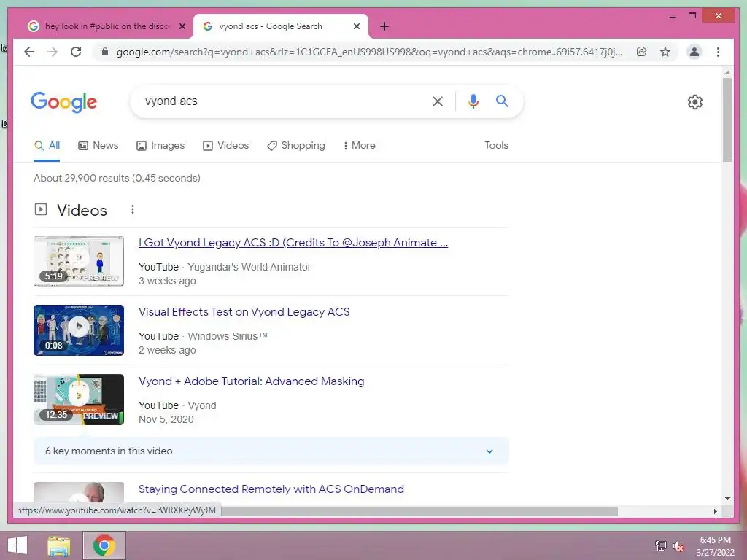Click the 5:19 video thumbnail
Image resolution: width=747 pixels, height=560 pixels.
(x=79, y=261)
